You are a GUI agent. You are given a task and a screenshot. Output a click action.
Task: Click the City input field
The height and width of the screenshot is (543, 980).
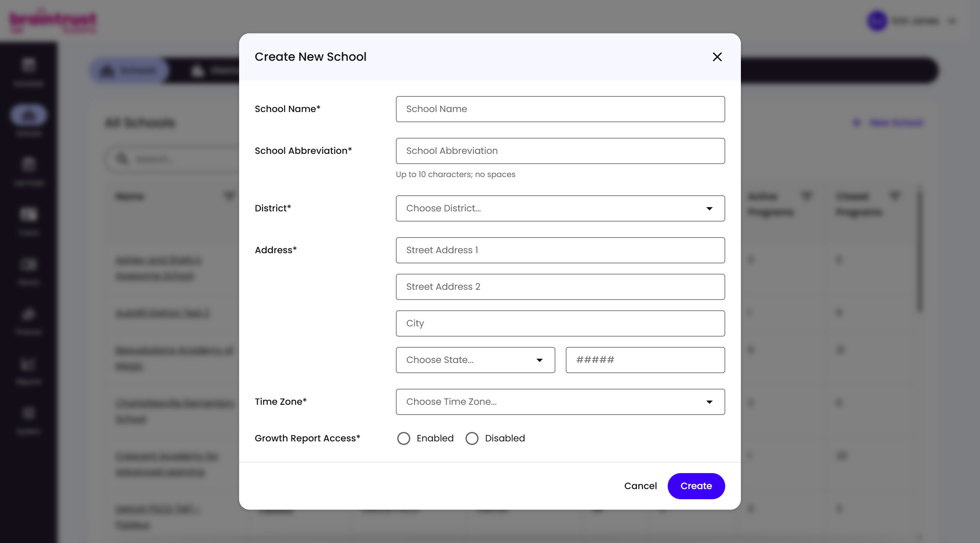tap(560, 323)
